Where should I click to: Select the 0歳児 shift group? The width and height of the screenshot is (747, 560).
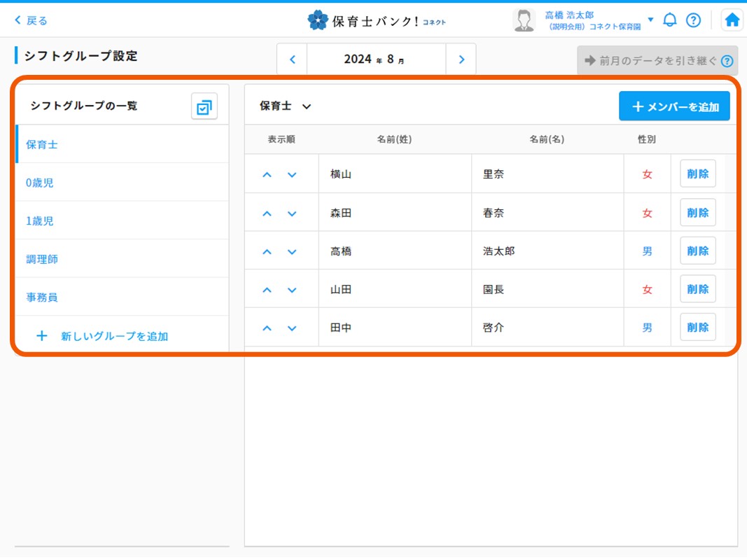[40, 183]
